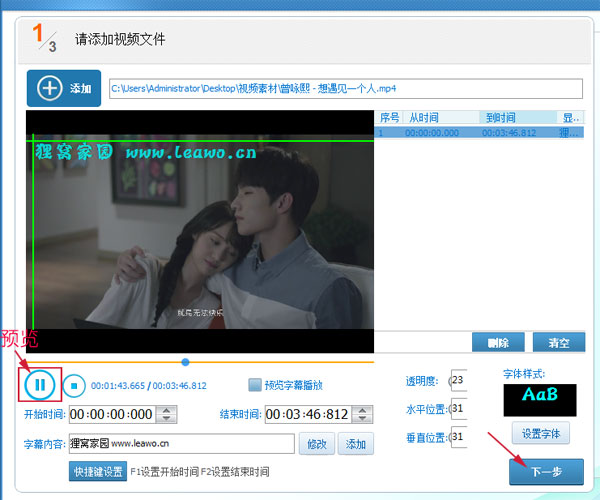
Task: Enable the 预览字幕播放 checkbox
Action: [x=254, y=385]
